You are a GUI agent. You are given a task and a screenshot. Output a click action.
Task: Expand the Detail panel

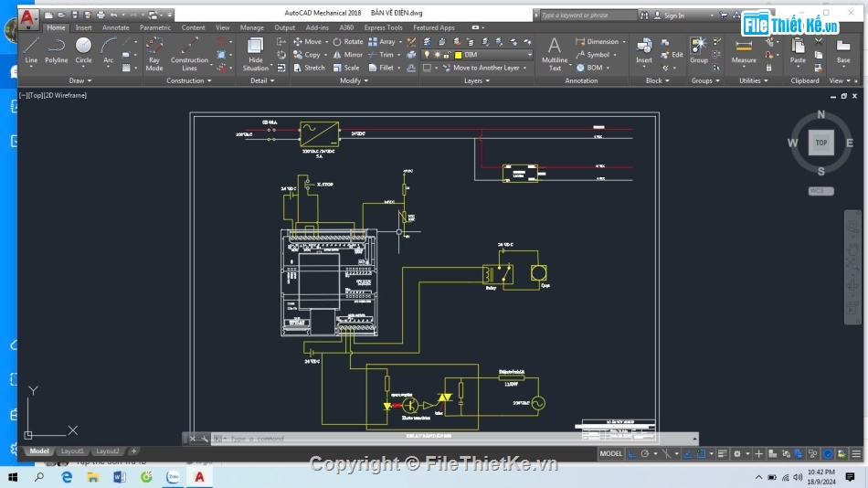coord(262,80)
